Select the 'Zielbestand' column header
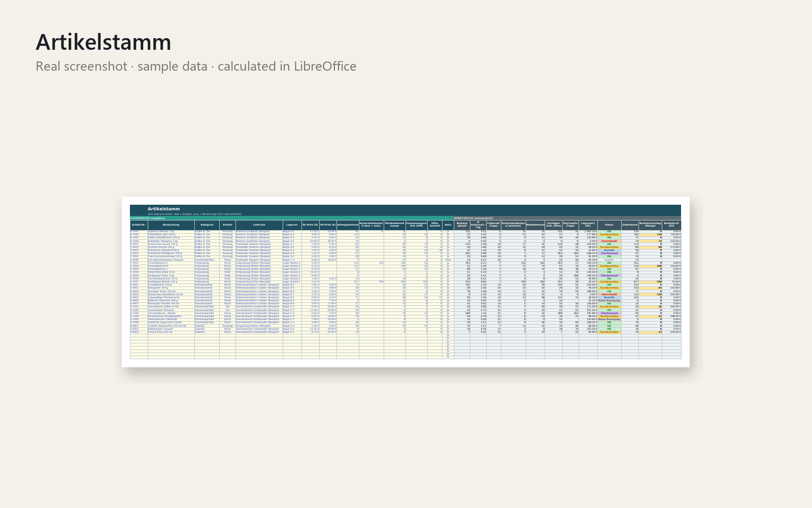This screenshot has width=812, height=508. coord(630,225)
